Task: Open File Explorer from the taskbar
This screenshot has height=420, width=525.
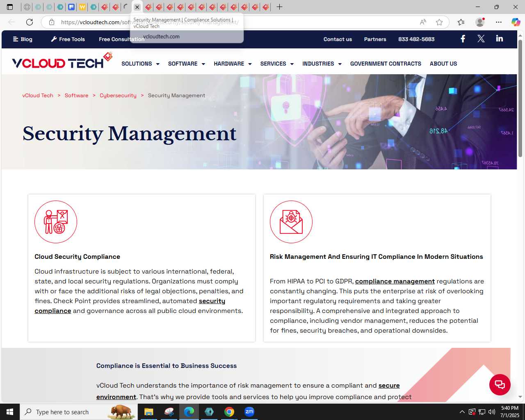Action: 148,412
